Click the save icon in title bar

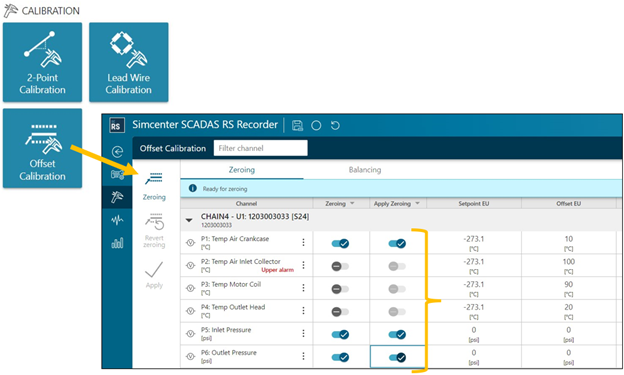(x=297, y=125)
